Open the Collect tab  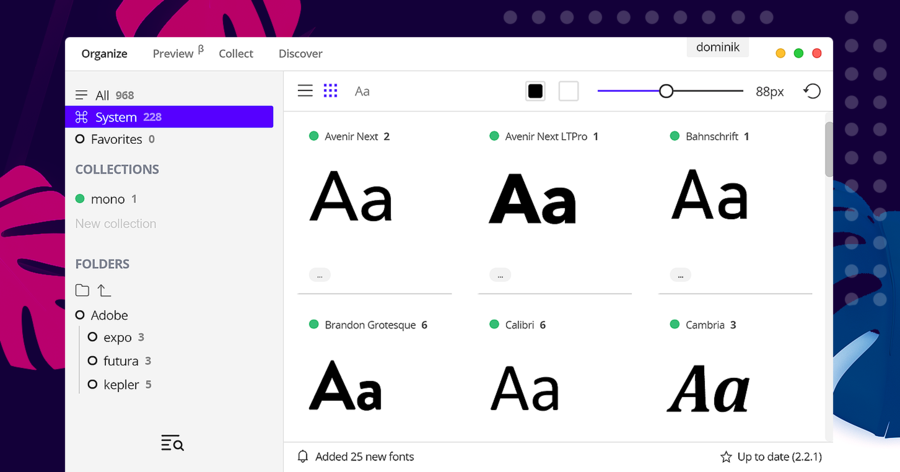coord(236,53)
